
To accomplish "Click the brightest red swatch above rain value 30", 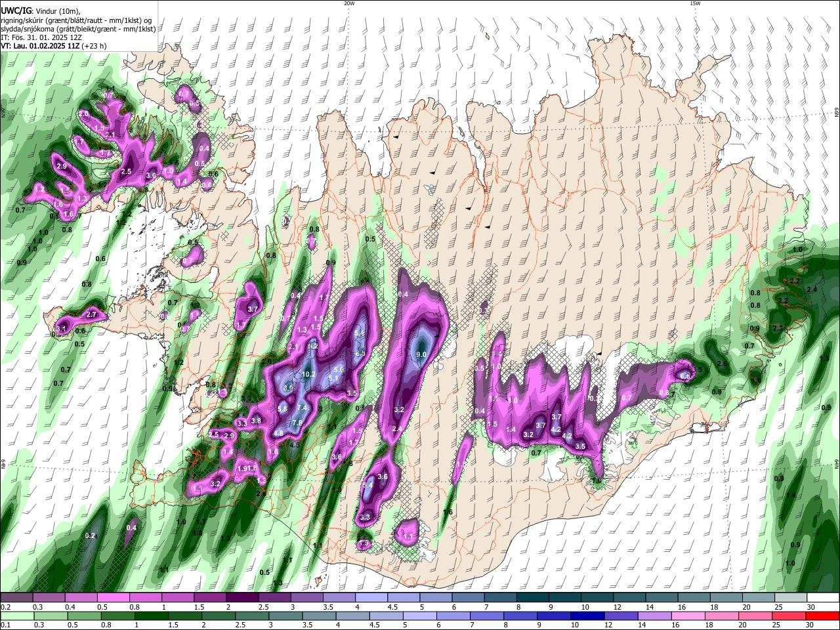I will click(822, 616).
